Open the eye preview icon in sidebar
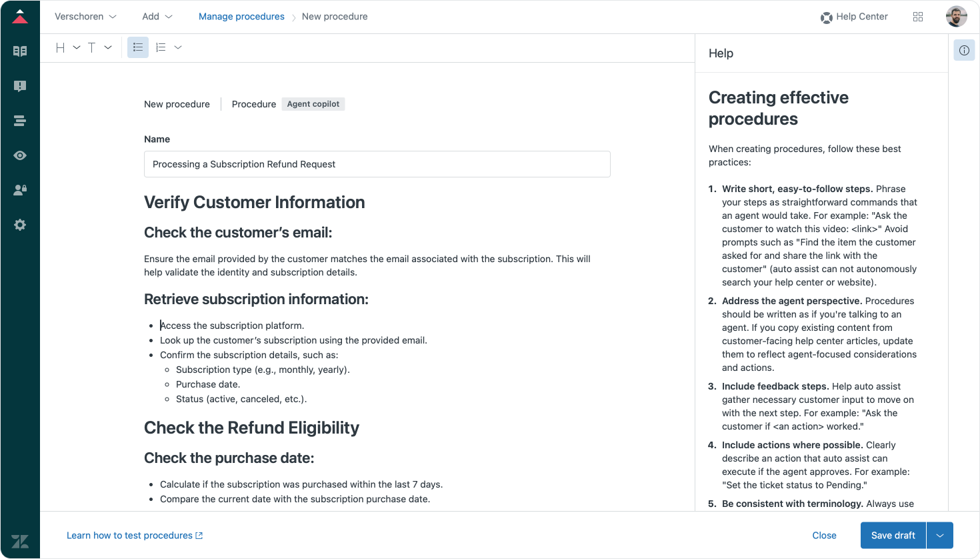Viewport: 980px width, 559px height. click(20, 155)
